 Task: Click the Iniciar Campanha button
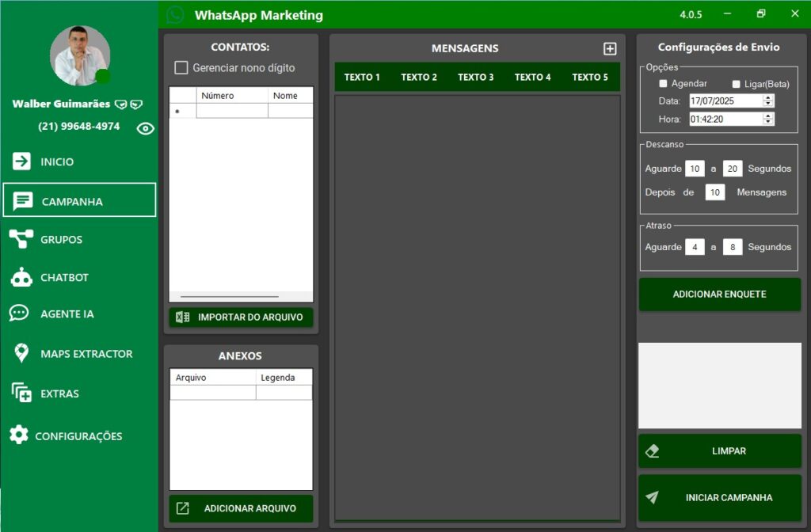click(x=720, y=498)
